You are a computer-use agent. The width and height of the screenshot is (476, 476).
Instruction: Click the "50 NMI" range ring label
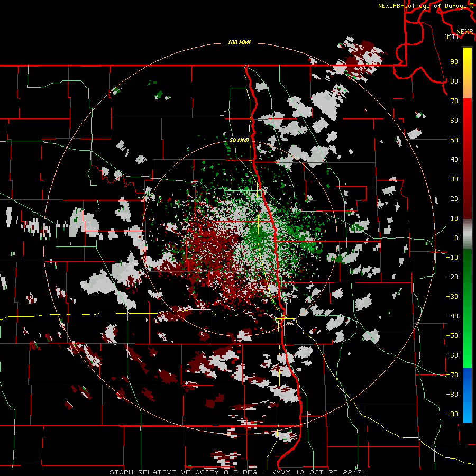pos(239,140)
